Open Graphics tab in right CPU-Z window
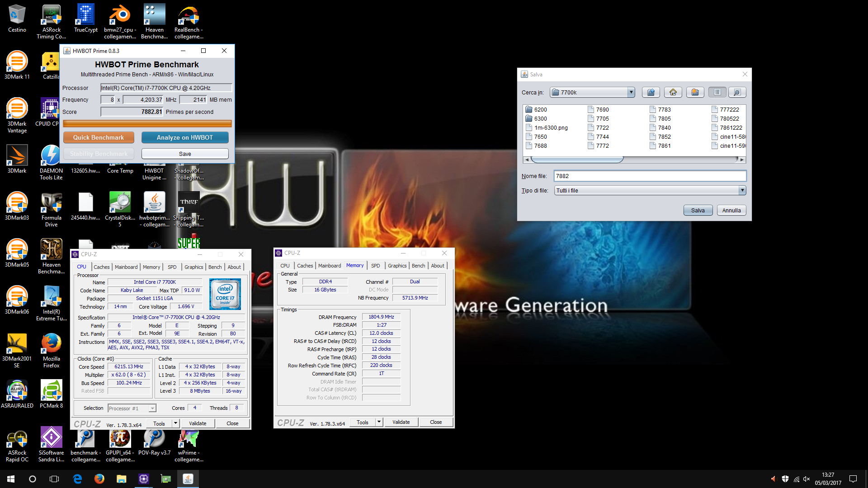The width and height of the screenshot is (868, 488). pyautogui.click(x=397, y=266)
